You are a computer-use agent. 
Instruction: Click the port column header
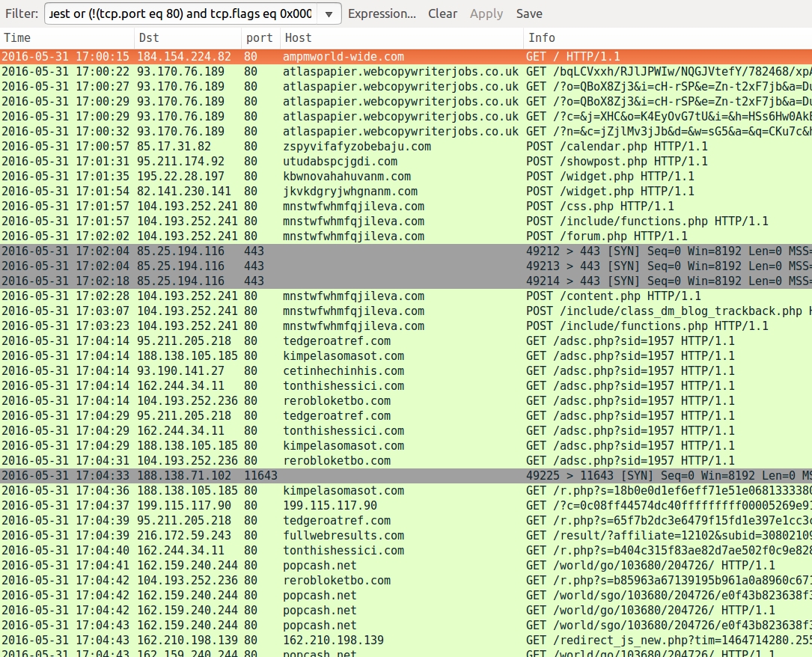point(260,37)
